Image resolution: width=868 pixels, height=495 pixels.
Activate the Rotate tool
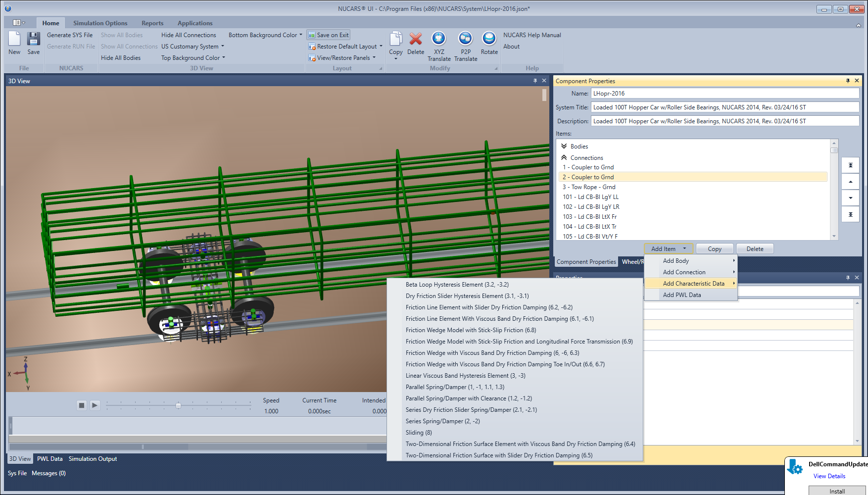(489, 42)
